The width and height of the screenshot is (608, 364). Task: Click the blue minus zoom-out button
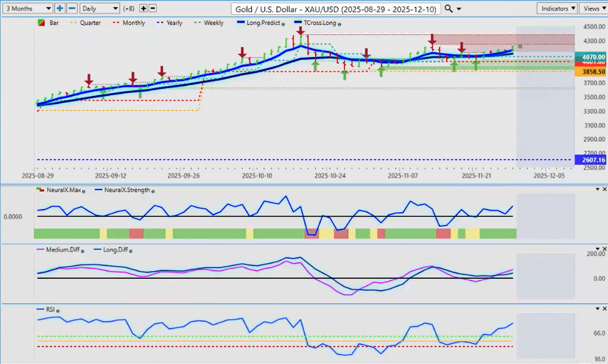pyautogui.click(x=72, y=9)
